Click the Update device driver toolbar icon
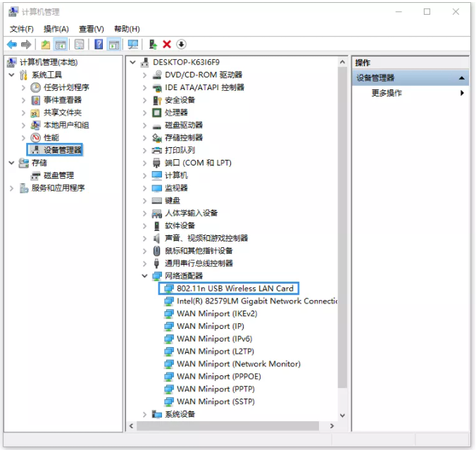Viewport: 476px width, 450px height. (153, 44)
